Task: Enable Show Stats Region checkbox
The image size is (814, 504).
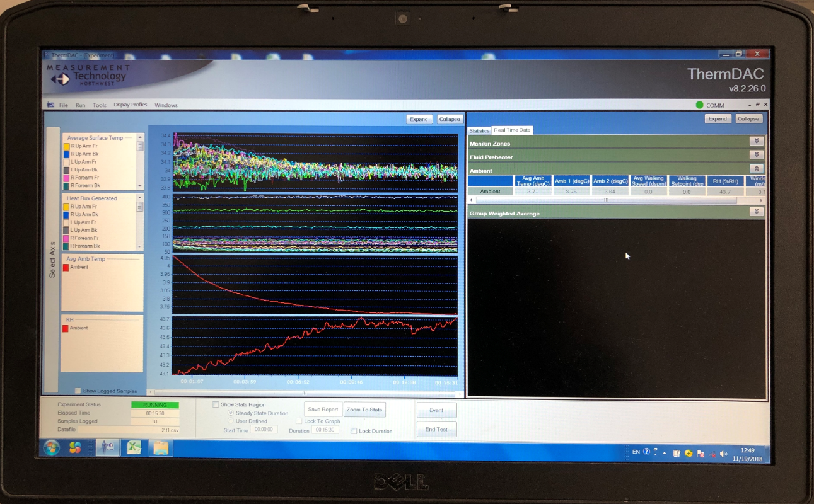Action: pyautogui.click(x=216, y=404)
